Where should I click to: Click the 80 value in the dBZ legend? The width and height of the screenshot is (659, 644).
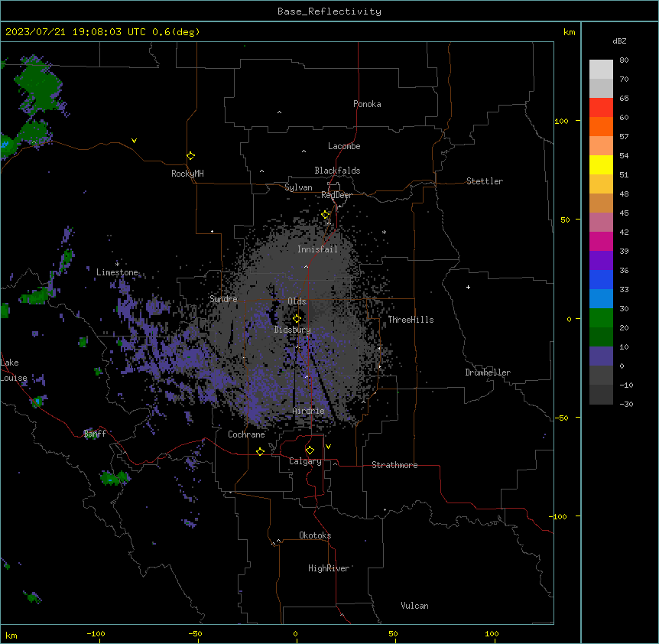(624, 60)
